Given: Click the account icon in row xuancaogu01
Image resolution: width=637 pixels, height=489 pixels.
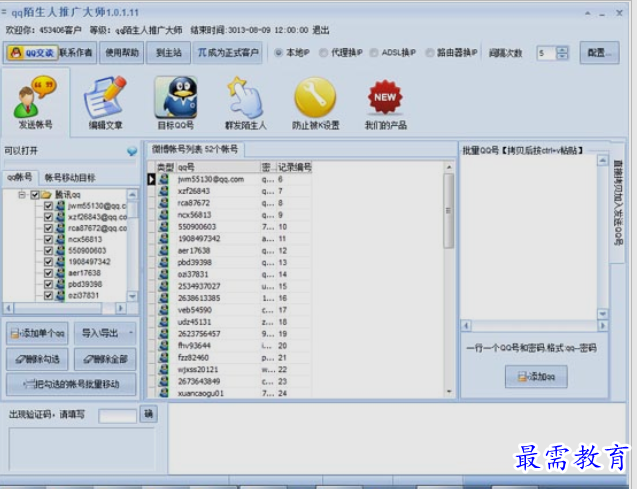Looking at the screenshot, I should tap(164, 393).
